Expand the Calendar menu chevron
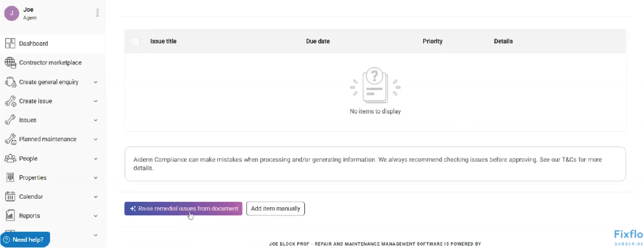Screen dimensions: 644x248 point(96,197)
